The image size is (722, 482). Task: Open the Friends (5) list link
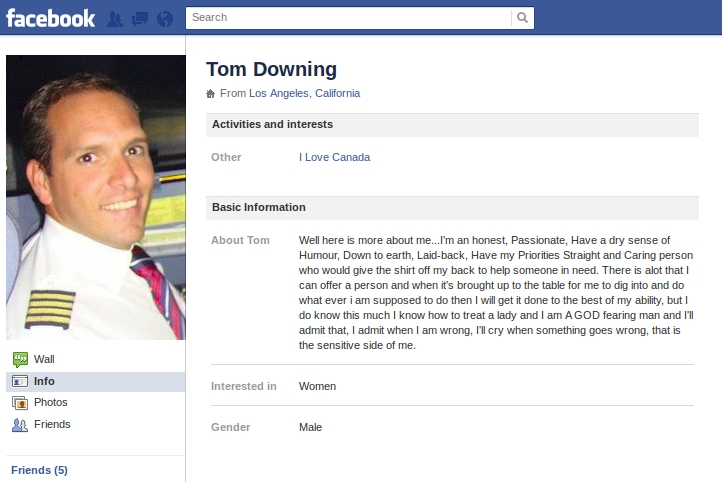coord(39,470)
